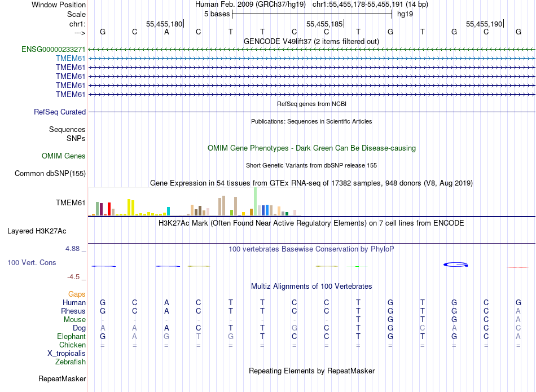The width and height of the screenshot is (536, 392).
Task: Click the TMEM61 GTEx expression label
Action: 71,203
